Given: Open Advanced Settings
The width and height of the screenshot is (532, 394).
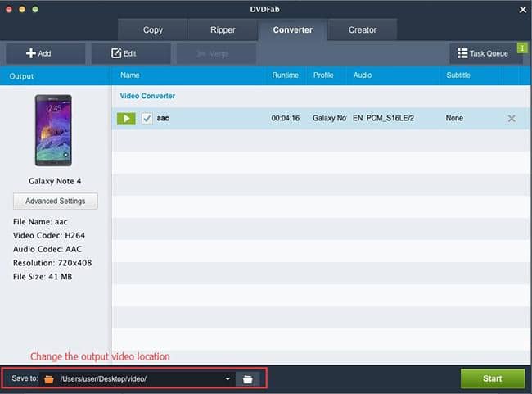Looking at the screenshot, I should pyautogui.click(x=56, y=201).
